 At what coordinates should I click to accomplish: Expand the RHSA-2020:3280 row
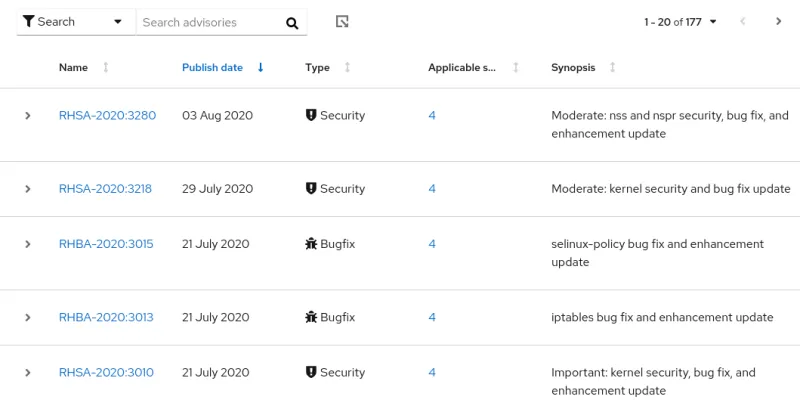click(28, 116)
